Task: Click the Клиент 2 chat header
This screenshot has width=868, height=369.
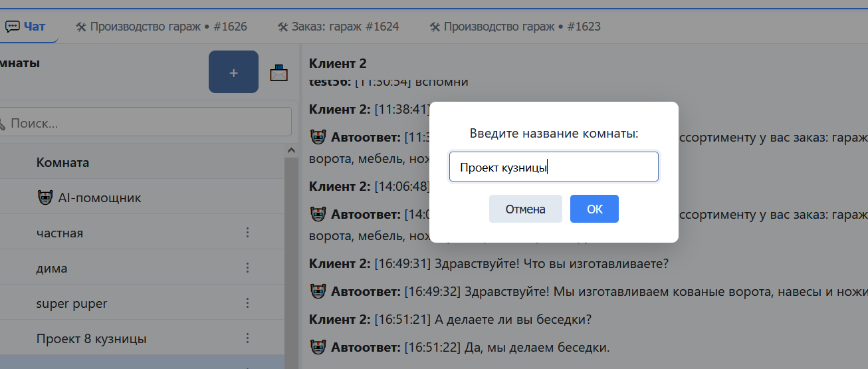Action: point(338,64)
